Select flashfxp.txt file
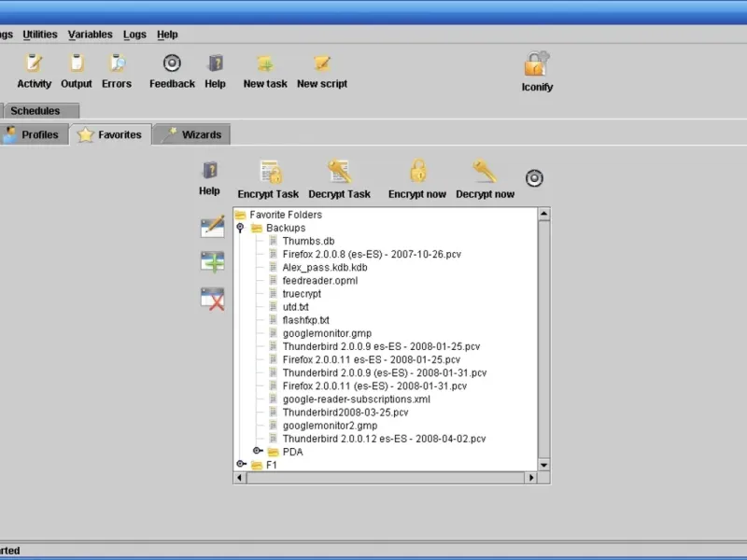 coord(305,320)
